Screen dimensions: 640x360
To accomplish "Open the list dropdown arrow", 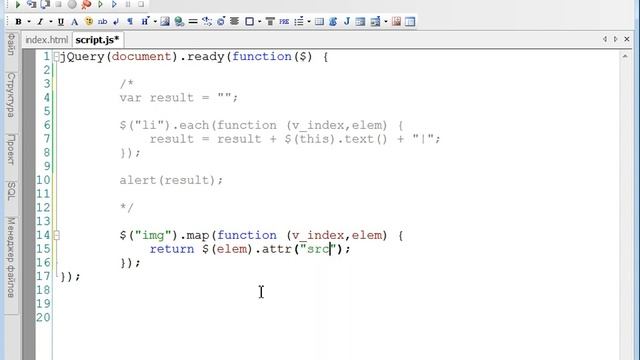I will pos(309,22).
